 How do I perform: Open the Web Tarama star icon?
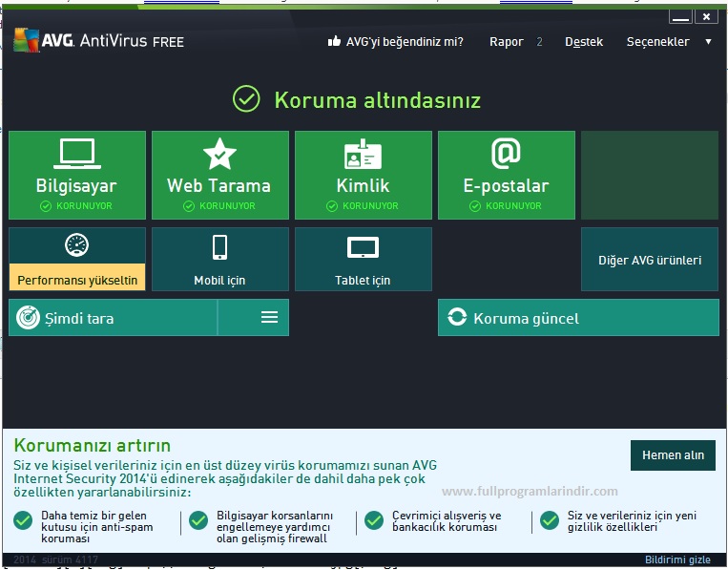[x=219, y=154]
